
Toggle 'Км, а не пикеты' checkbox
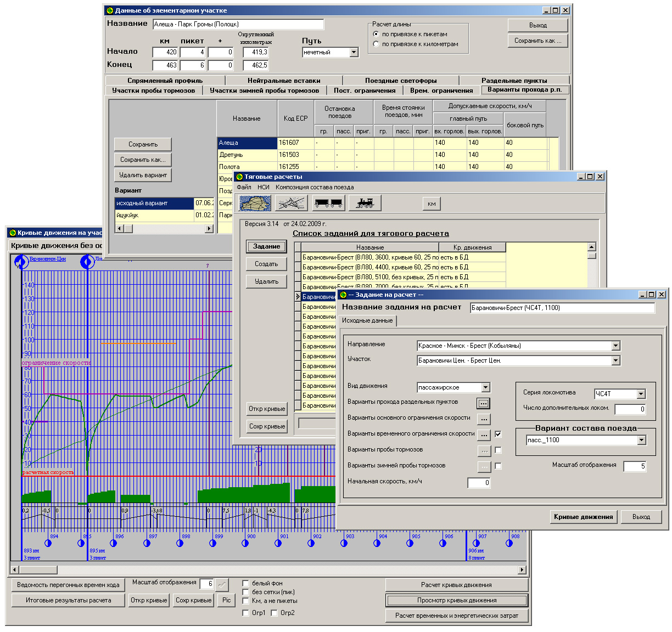pyautogui.click(x=245, y=601)
